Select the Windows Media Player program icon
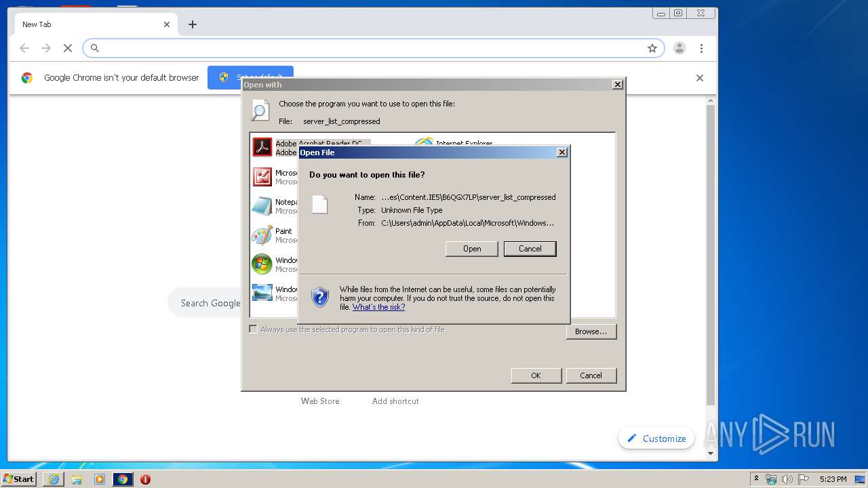Image resolution: width=868 pixels, height=488 pixels. [x=262, y=264]
